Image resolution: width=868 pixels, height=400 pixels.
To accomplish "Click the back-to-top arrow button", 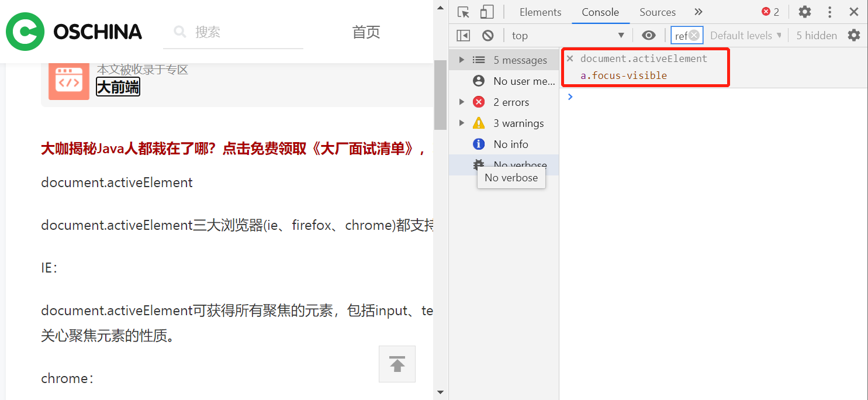I will click(x=397, y=364).
